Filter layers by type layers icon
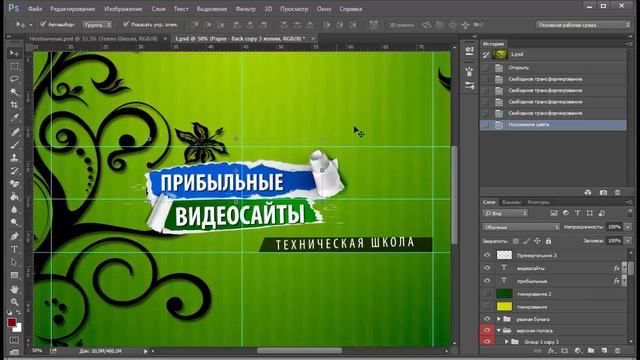 (x=577, y=213)
